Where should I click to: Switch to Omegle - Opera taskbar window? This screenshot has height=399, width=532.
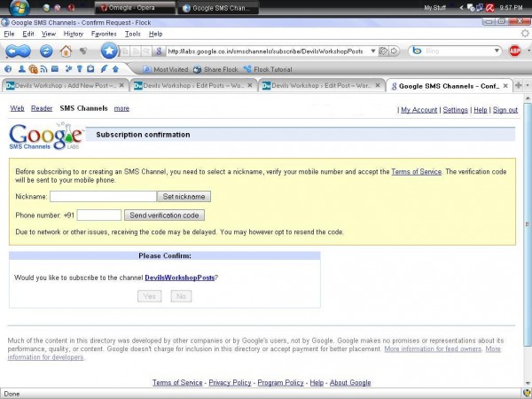[135, 7]
